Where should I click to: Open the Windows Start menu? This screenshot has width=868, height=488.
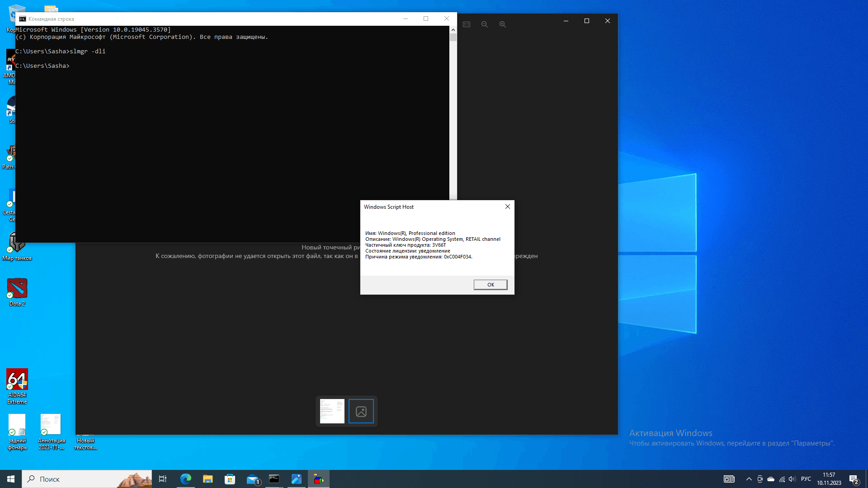(x=11, y=479)
